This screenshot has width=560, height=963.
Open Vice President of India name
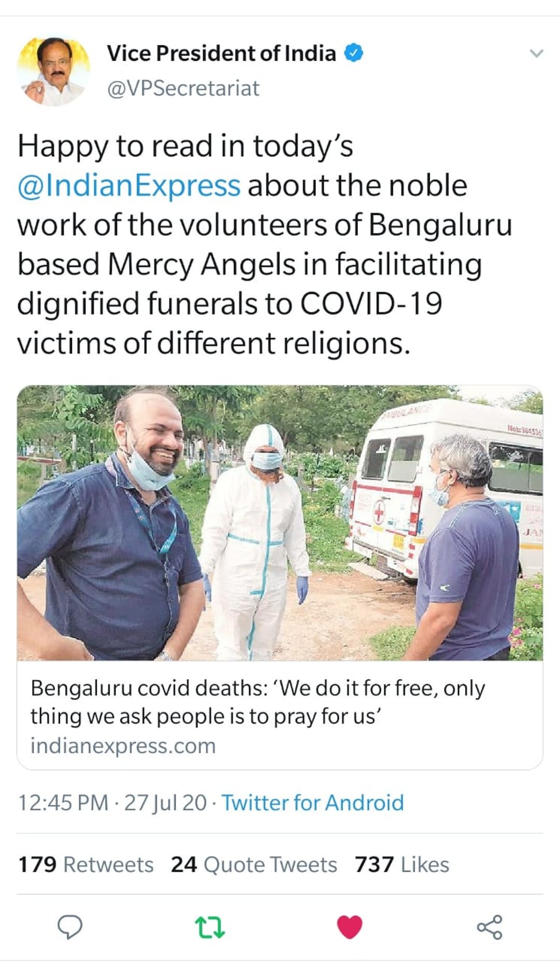pos(221,53)
